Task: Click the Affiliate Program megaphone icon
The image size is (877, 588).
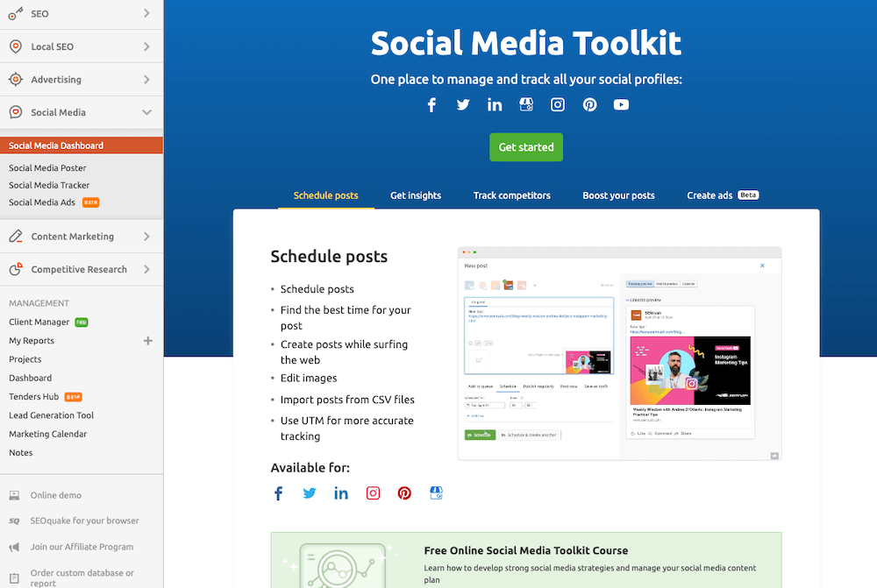Action: point(15,547)
